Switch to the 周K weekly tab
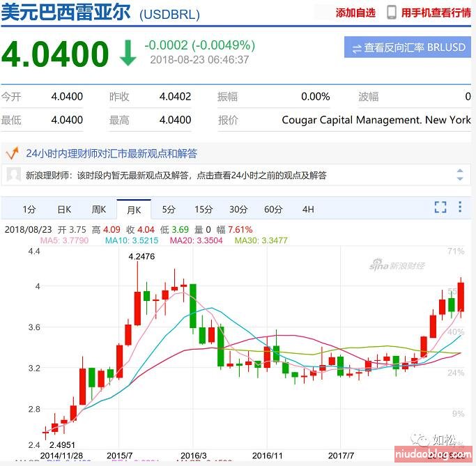The image size is (476, 466). point(98,209)
